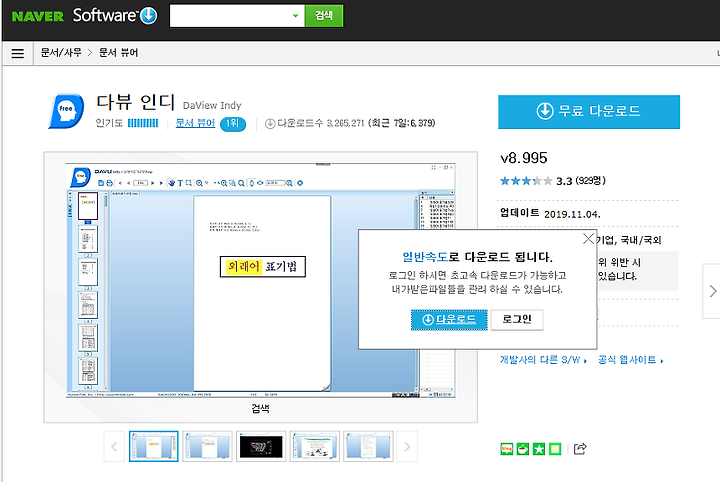The height and width of the screenshot is (482, 720).
Task: Share to Naver Blog icon
Action: pyautogui.click(x=506, y=448)
